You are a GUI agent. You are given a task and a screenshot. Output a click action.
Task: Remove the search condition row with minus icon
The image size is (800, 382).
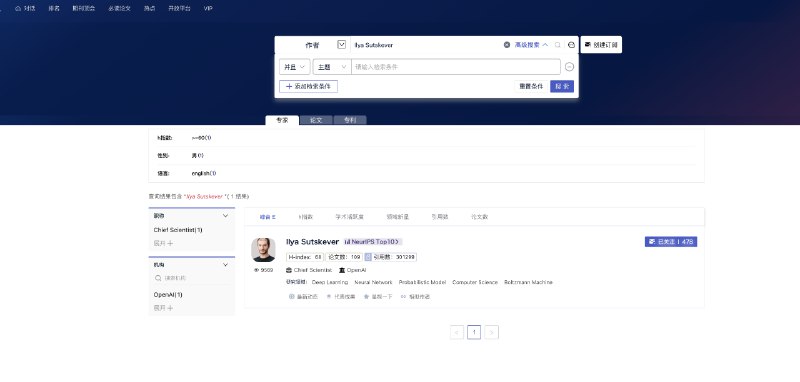(569, 67)
